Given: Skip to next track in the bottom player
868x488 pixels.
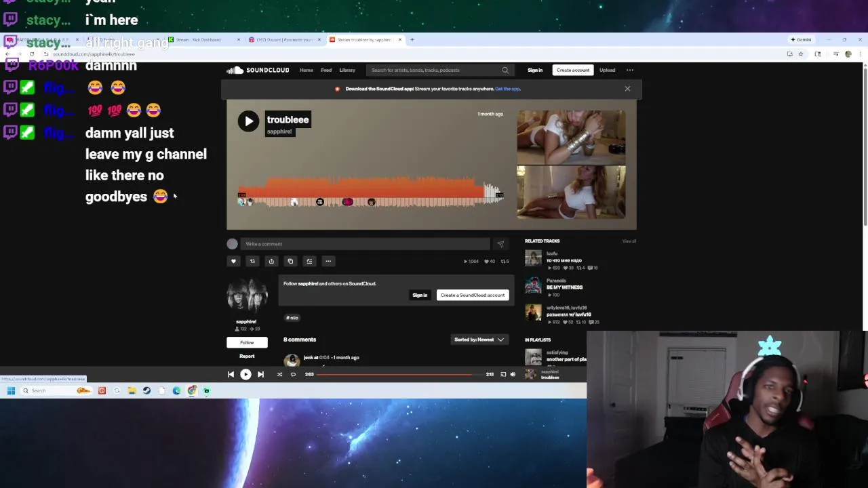Looking at the screenshot, I should coord(260,374).
